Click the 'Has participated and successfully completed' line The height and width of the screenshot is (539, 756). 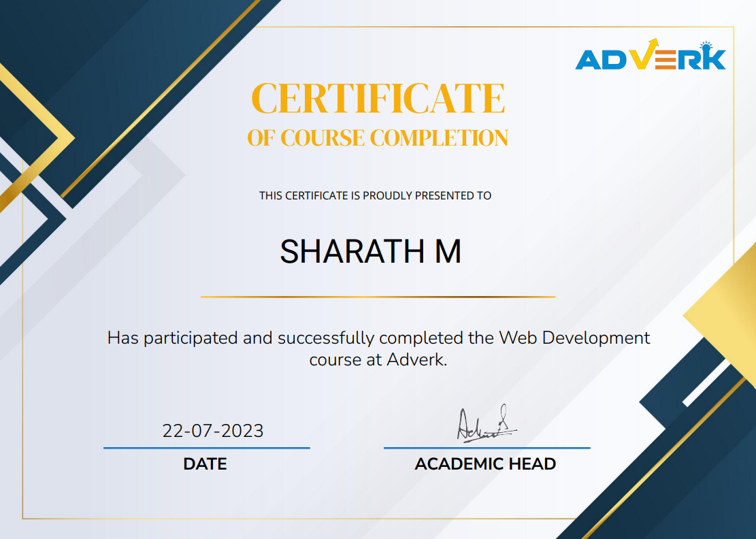tap(378, 338)
